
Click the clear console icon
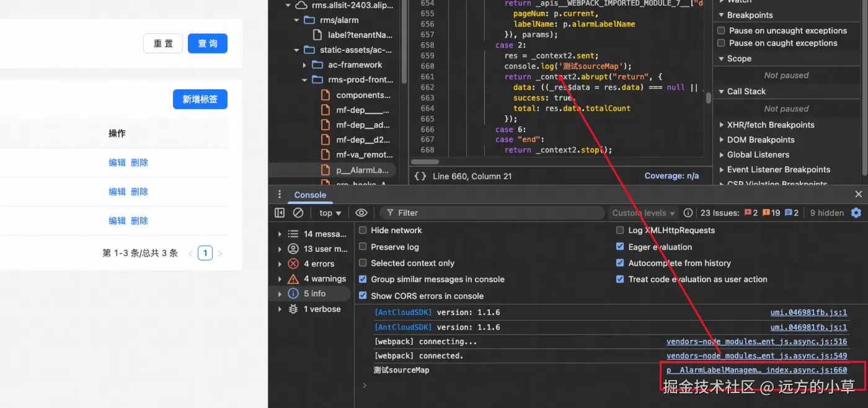298,213
